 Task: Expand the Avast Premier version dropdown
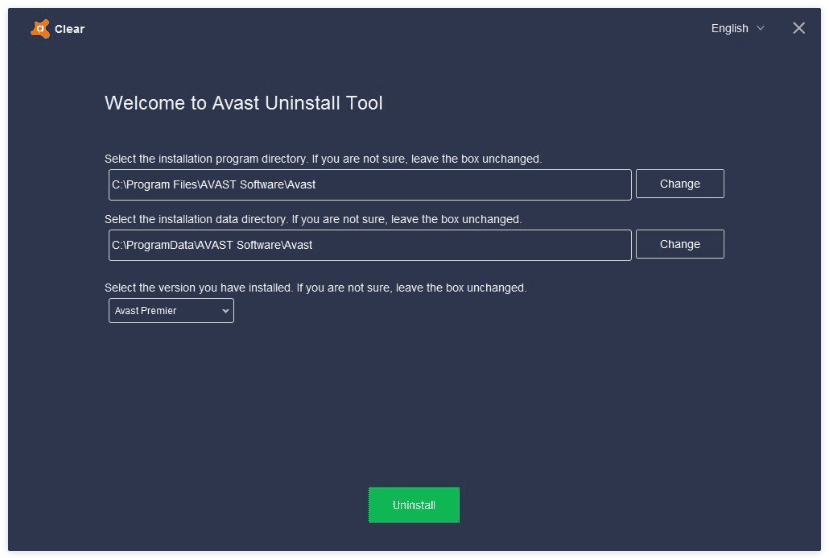(x=171, y=310)
